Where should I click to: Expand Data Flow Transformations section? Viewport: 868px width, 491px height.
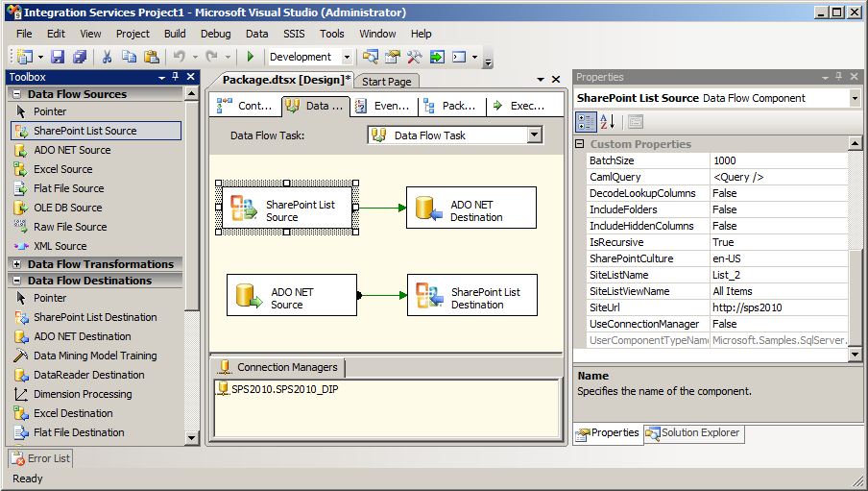coord(16,264)
